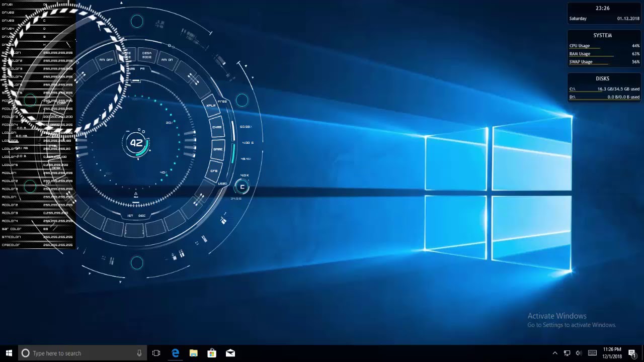
Task: Click the BAR COLOR row in config list
Action: point(38,229)
